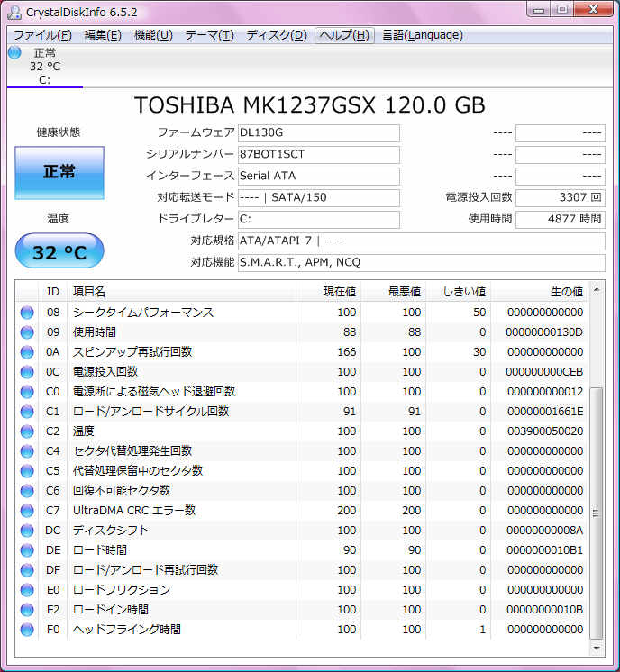Viewport: 620px width, 672px height.
Task: Click the 最悪値 column header
Action: (394, 292)
